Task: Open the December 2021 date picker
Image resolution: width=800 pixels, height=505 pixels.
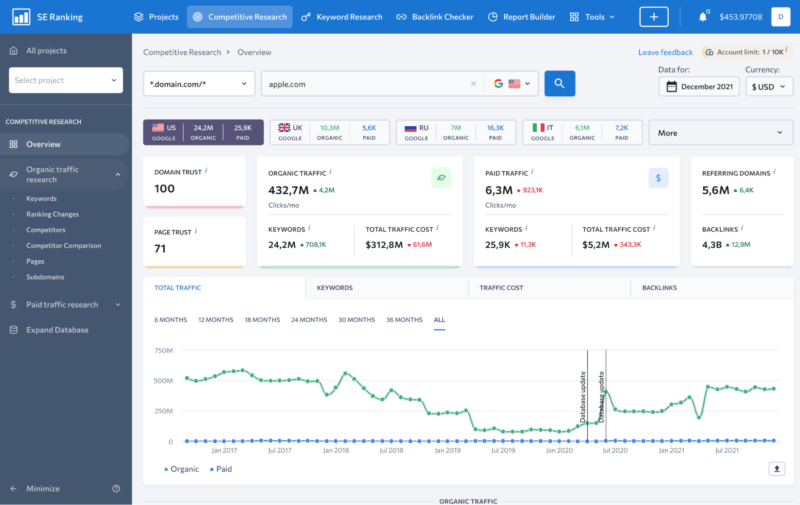Action: (698, 86)
